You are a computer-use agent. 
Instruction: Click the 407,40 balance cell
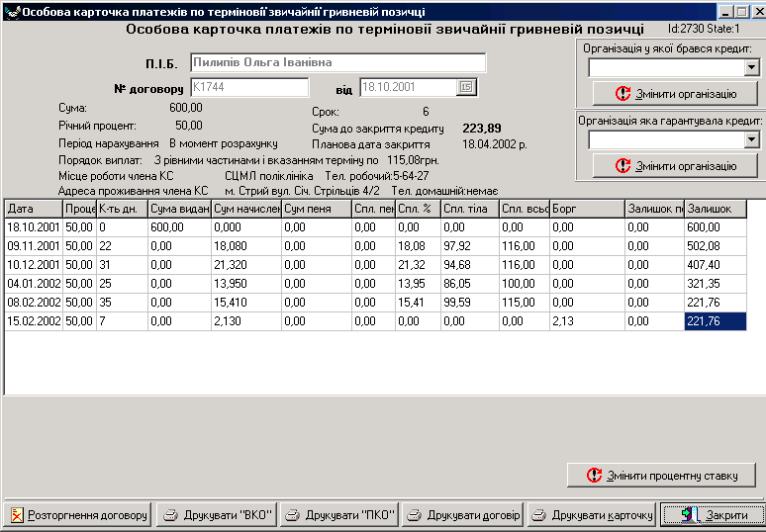(716, 265)
